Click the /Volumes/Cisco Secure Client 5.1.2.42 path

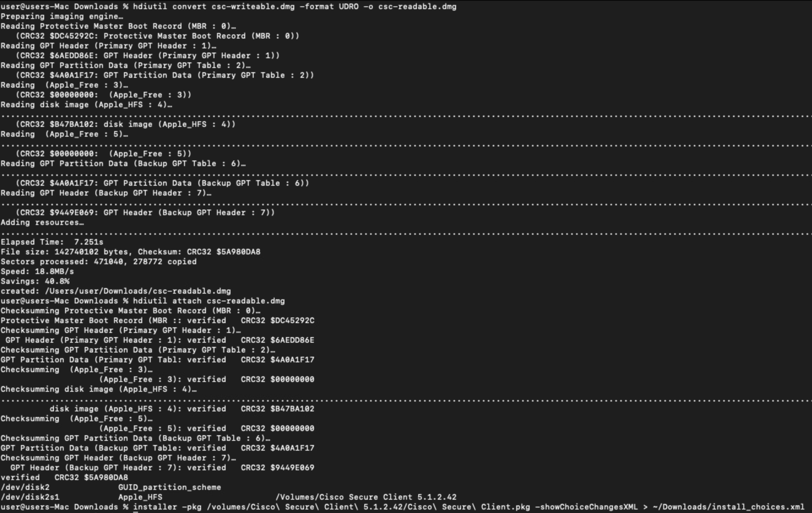(366, 497)
